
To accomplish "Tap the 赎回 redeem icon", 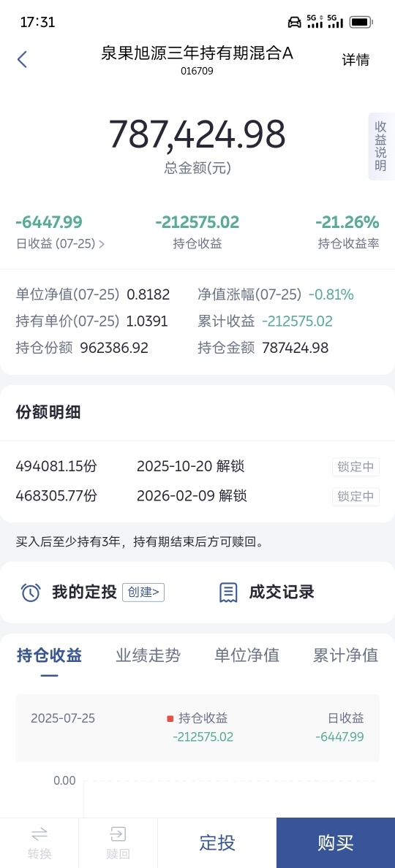I will (x=118, y=834).
